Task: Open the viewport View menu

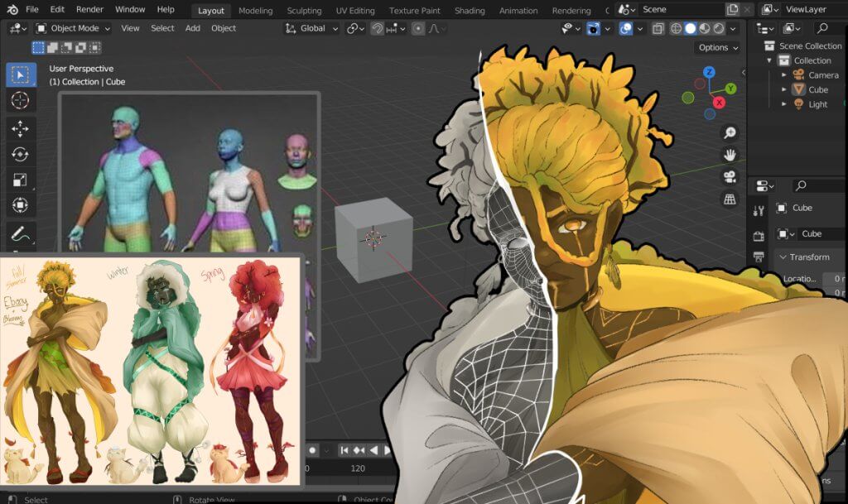Action: click(x=130, y=28)
